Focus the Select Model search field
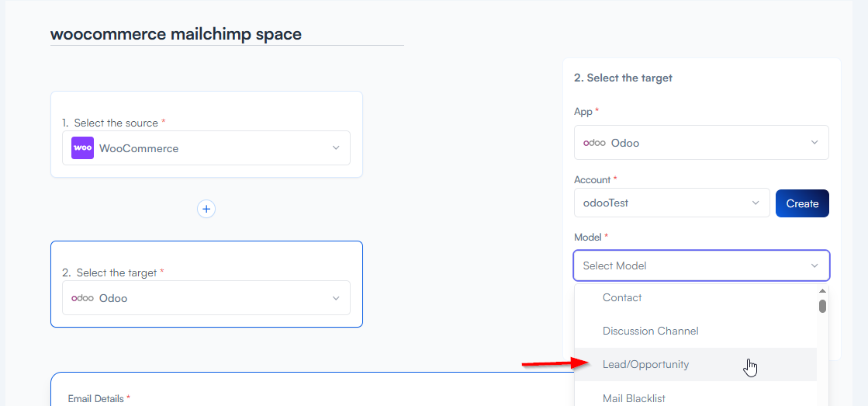Viewport: 868px width, 406px height. [x=683, y=265]
